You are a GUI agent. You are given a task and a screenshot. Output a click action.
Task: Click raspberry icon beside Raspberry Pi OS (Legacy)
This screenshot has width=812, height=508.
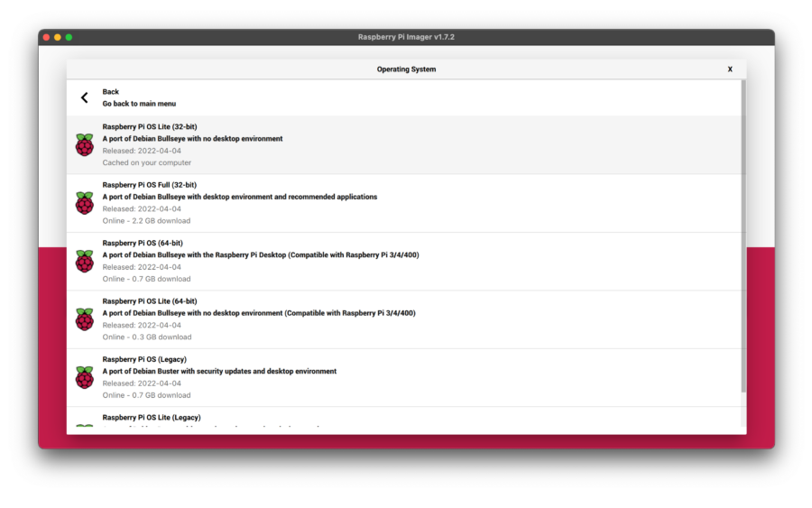pyautogui.click(x=84, y=377)
